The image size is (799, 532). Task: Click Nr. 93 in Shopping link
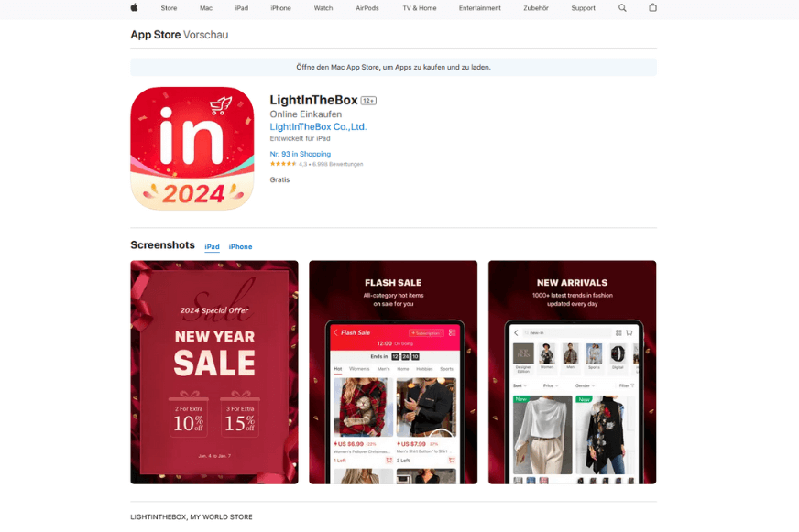tap(301, 154)
